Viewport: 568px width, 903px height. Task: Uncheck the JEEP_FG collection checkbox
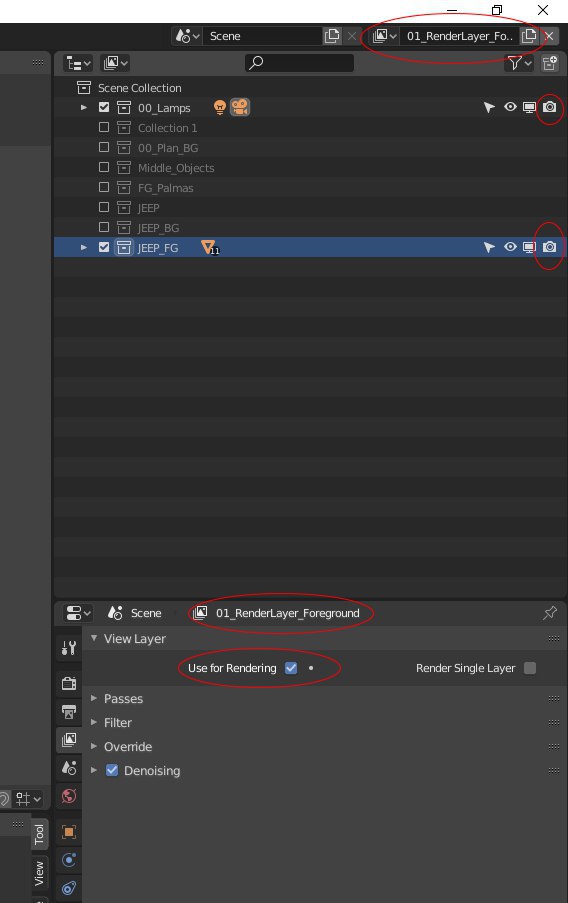click(x=104, y=247)
